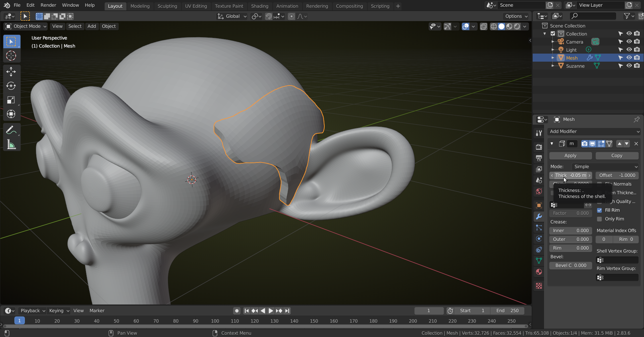Toggle Light visibility eye icon
The width and height of the screenshot is (644, 337).
[x=629, y=50]
